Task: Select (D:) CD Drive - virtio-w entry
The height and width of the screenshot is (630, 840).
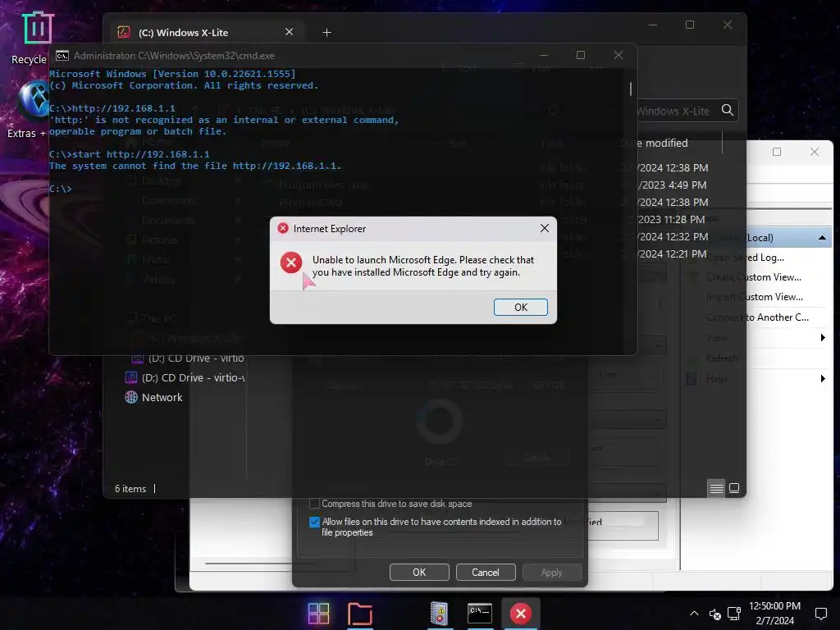Action: (x=185, y=377)
